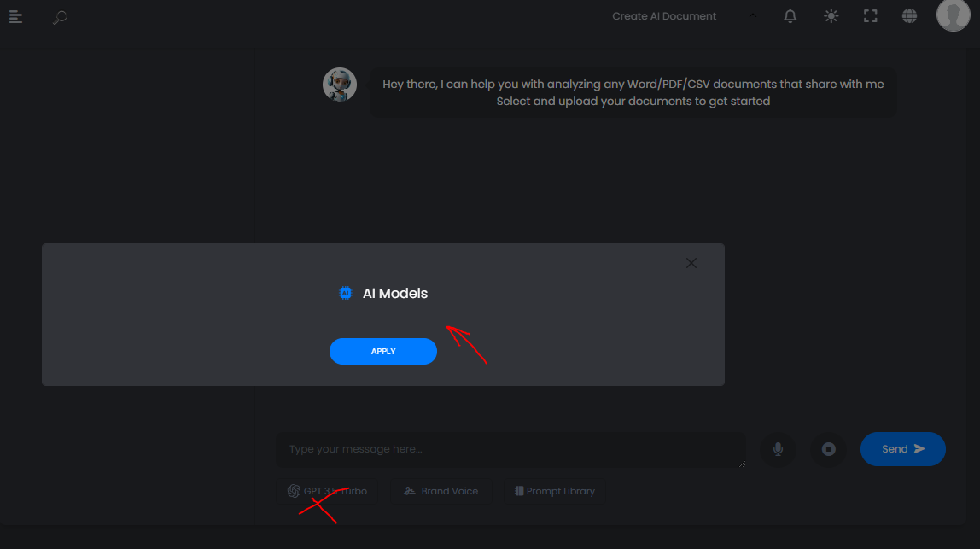Toggle the sidebar hamburger menu icon
The width and height of the screenshot is (980, 549).
coord(15,17)
